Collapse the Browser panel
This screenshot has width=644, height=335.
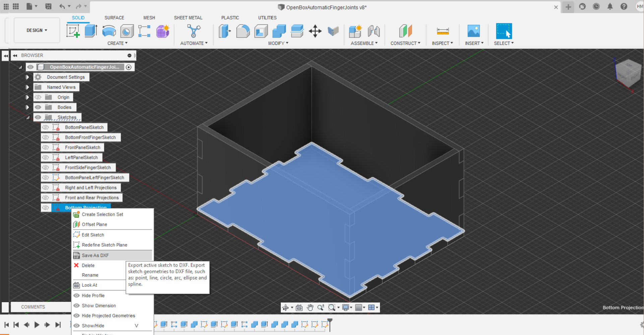15,56
